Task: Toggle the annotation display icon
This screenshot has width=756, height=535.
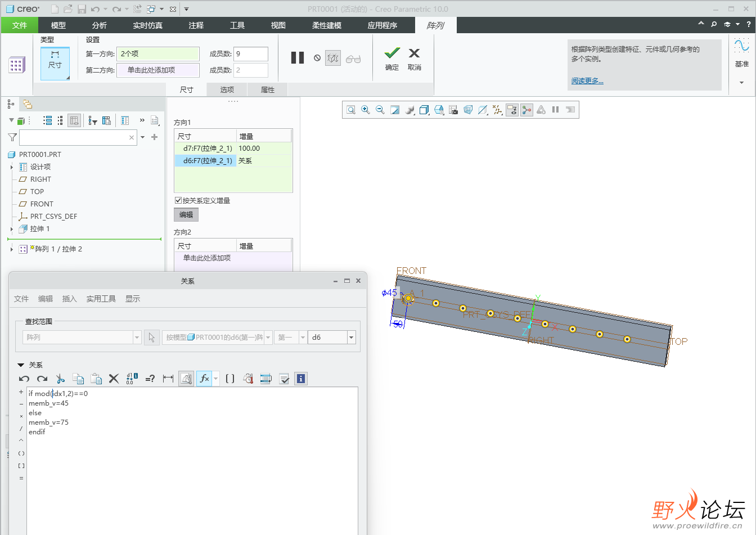Action: tap(512, 110)
